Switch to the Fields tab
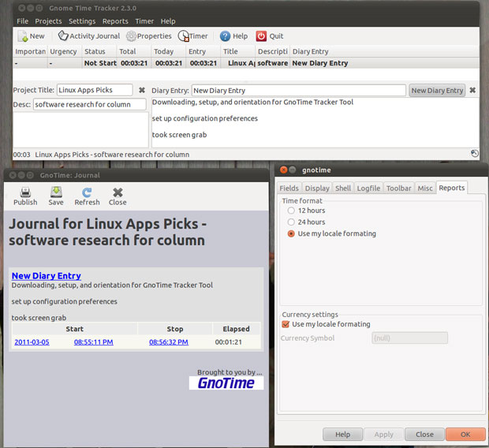Image resolution: width=489 pixels, height=448 pixels. [x=289, y=189]
